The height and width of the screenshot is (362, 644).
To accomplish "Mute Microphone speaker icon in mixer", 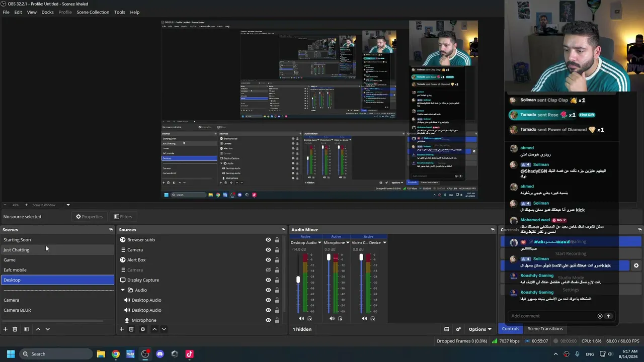I will pyautogui.click(x=332, y=318).
